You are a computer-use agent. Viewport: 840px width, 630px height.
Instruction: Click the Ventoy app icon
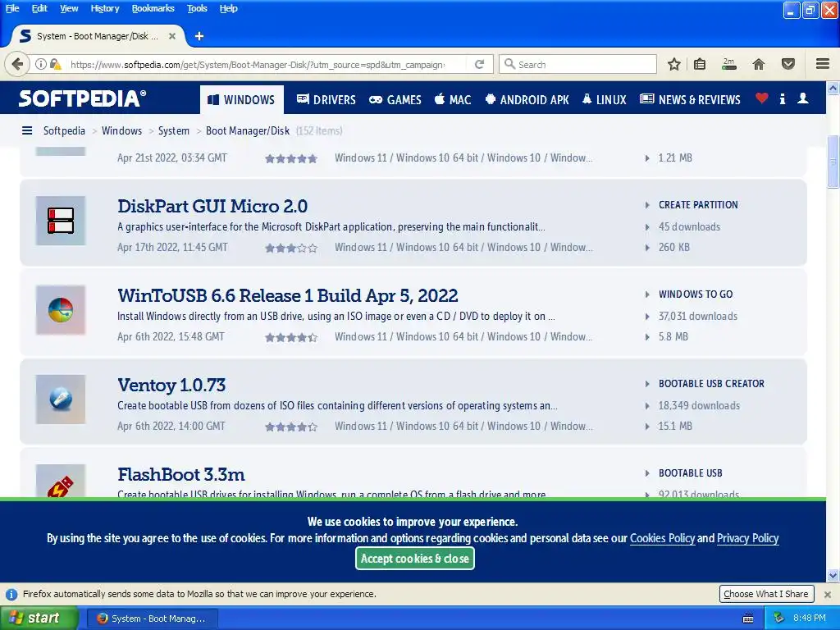pos(61,399)
